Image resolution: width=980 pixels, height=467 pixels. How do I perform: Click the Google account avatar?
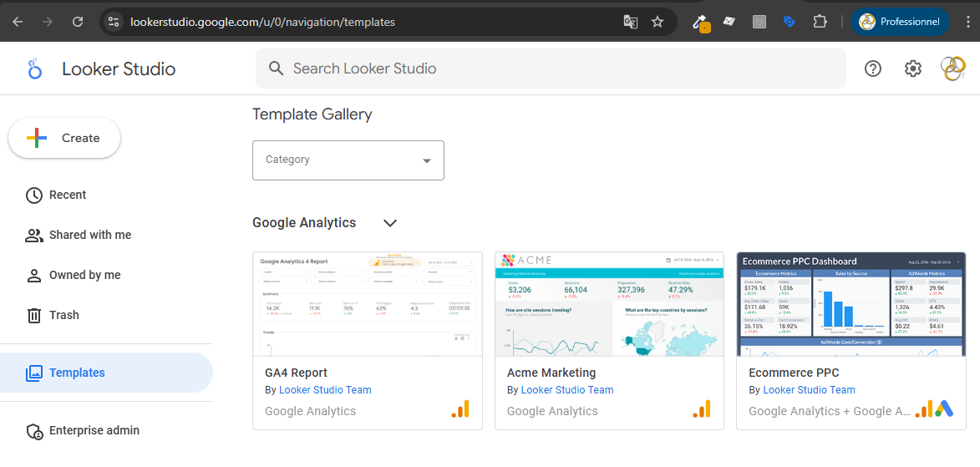point(952,69)
